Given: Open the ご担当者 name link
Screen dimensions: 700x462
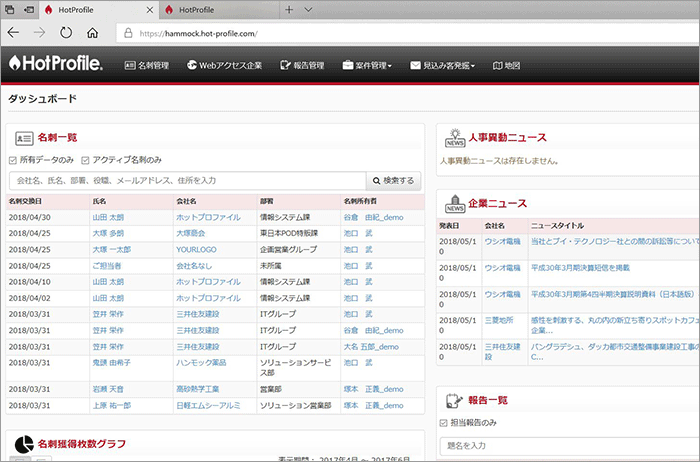Looking at the screenshot, I should [x=107, y=266].
